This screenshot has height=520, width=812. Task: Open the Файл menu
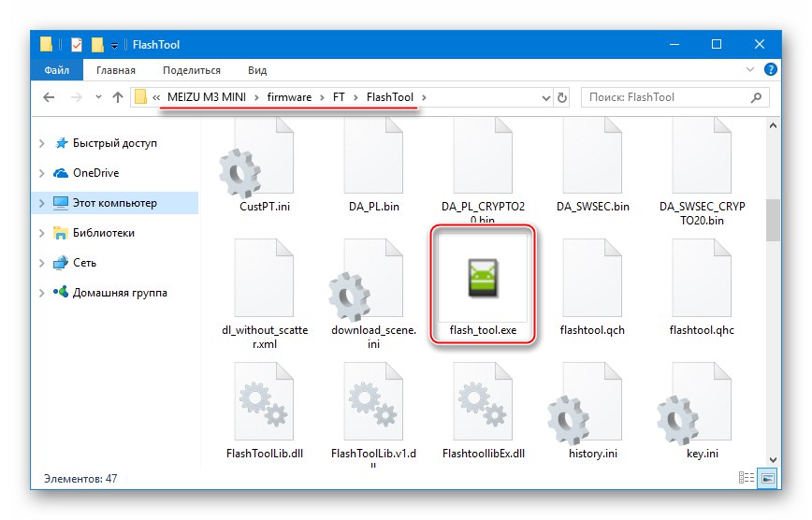coord(56,70)
